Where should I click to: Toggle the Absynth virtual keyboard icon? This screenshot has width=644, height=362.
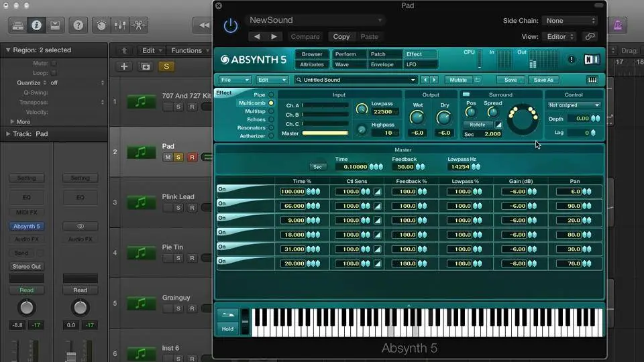pos(592,80)
